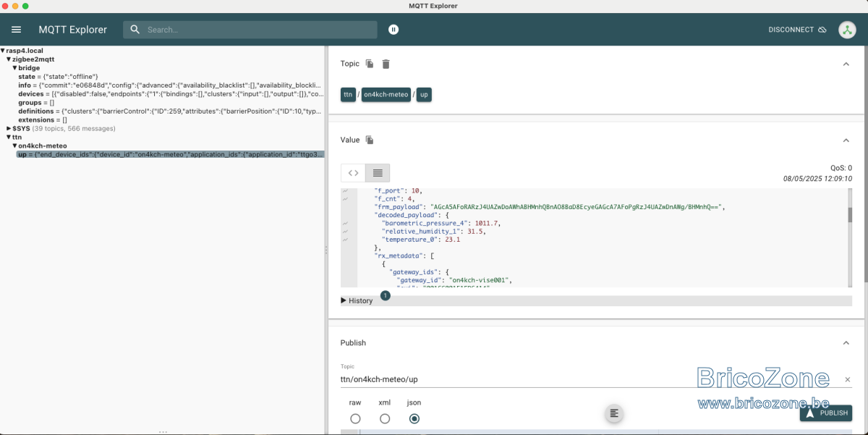
Task: Add f_port to chart panel
Action: point(346,191)
